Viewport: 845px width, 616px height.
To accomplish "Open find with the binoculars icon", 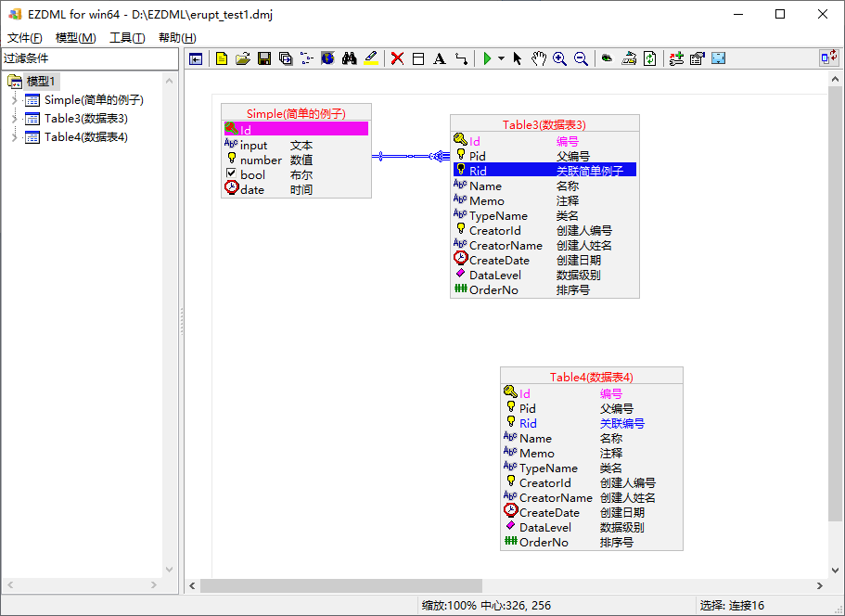I will point(349,58).
